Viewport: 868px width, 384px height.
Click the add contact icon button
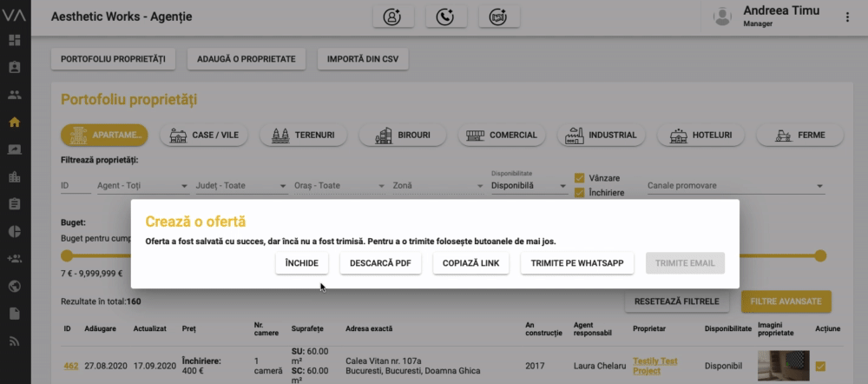(x=392, y=17)
